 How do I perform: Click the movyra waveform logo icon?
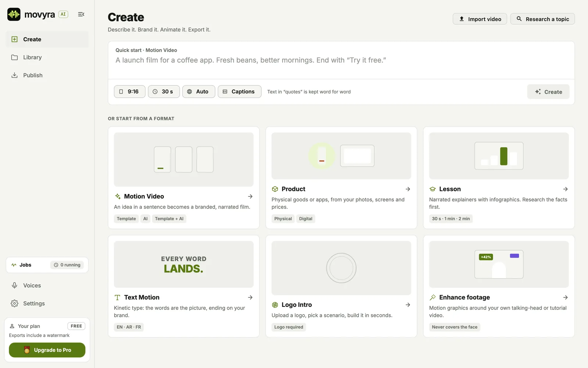pos(14,14)
